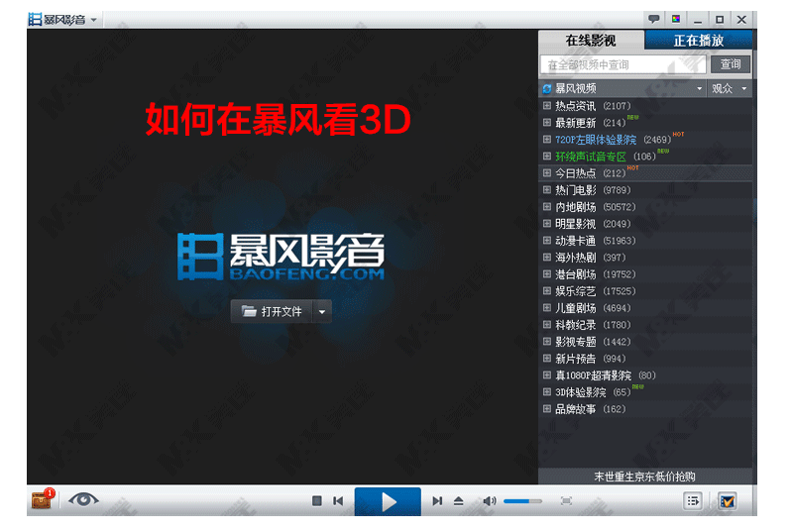Select the 影视专题 list item
The width and height of the screenshot is (793, 532).
[x=645, y=342]
